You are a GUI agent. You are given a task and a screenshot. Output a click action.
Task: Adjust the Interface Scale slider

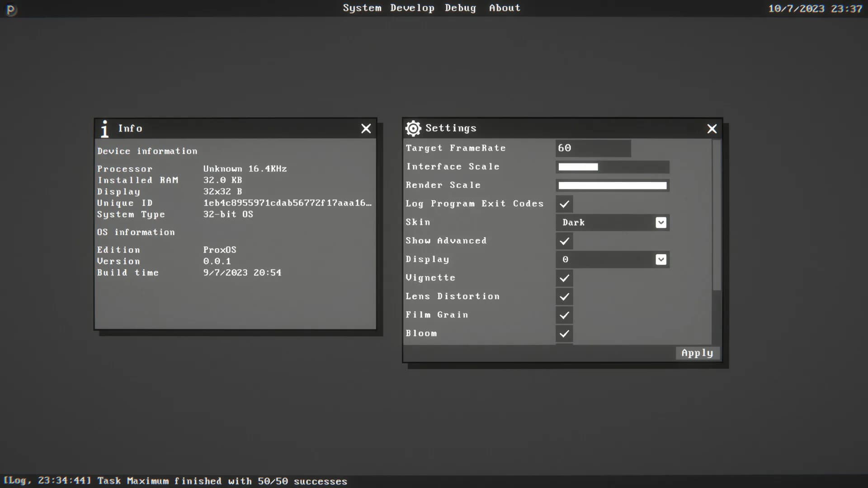coord(613,167)
